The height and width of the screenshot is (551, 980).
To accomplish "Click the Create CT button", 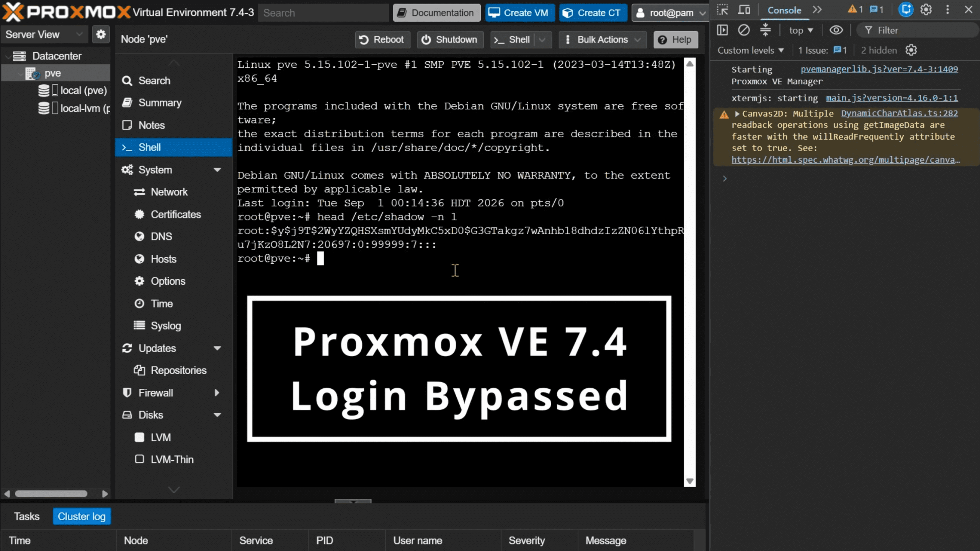I will point(593,13).
